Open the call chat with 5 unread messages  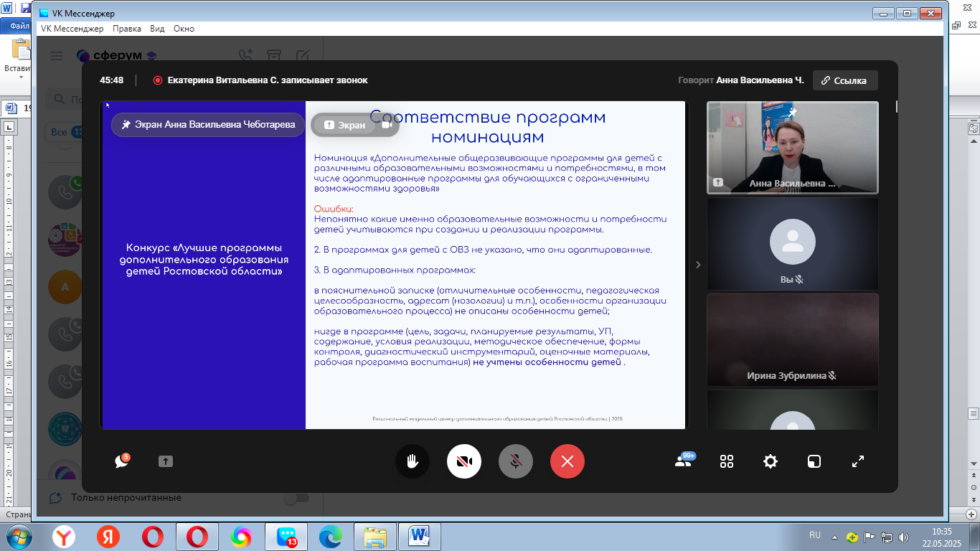point(122,461)
